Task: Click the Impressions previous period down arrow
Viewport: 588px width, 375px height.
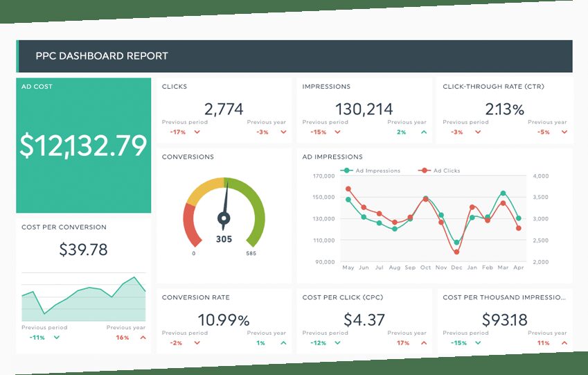Action: point(337,132)
